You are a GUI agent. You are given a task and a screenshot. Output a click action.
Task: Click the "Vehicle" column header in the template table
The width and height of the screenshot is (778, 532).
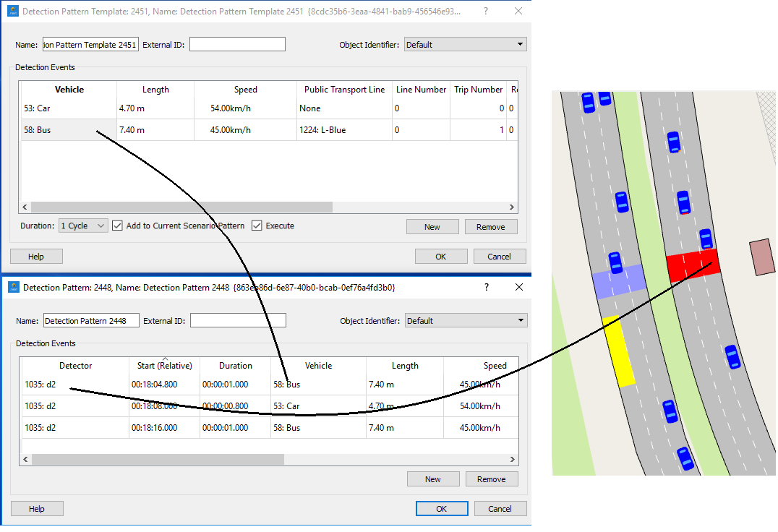[x=69, y=89]
